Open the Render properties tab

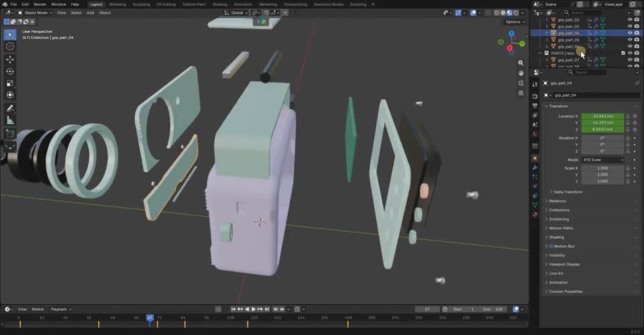[x=535, y=96]
